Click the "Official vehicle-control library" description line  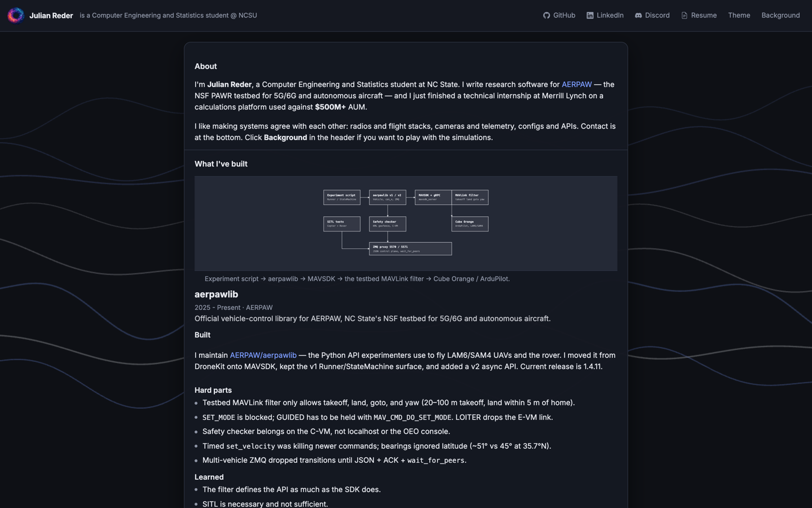(373, 319)
